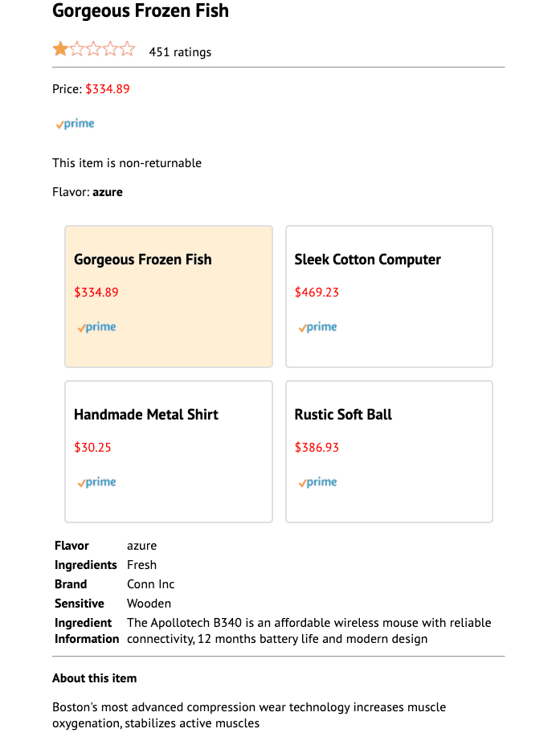Image resolution: width=560 pixels, height=745 pixels.
Task: Click the $334.89 price text
Action: (x=108, y=89)
